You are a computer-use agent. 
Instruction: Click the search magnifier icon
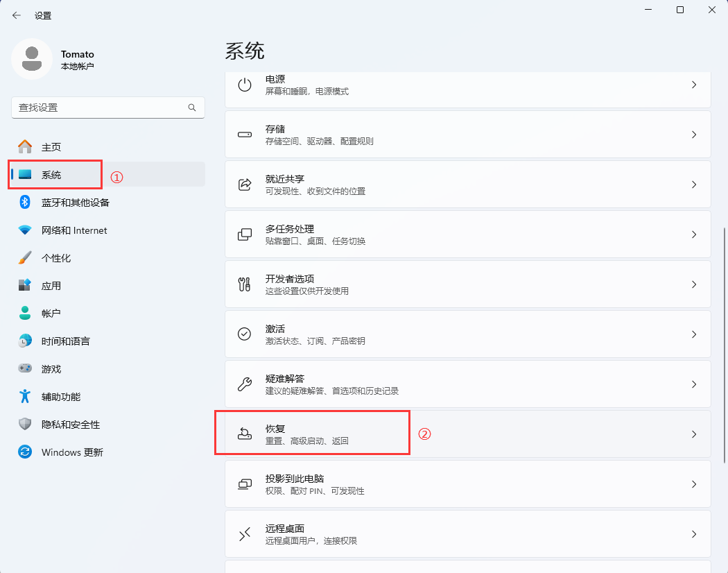(x=192, y=108)
